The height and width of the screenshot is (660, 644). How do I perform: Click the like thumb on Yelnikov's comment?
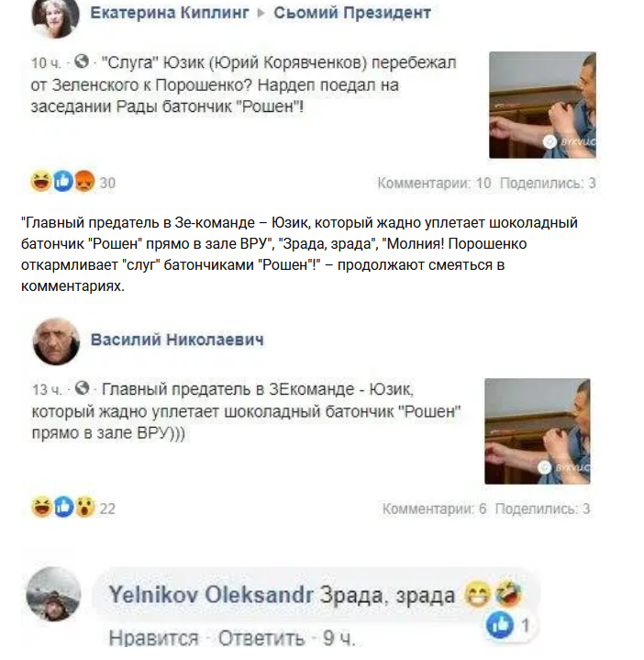click(500, 625)
